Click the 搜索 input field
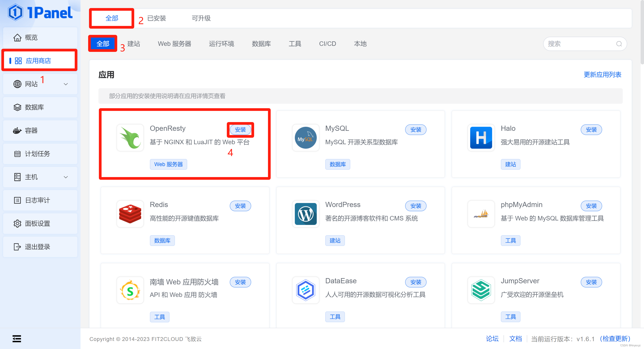The image size is (644, 349). tap(585, 44)
